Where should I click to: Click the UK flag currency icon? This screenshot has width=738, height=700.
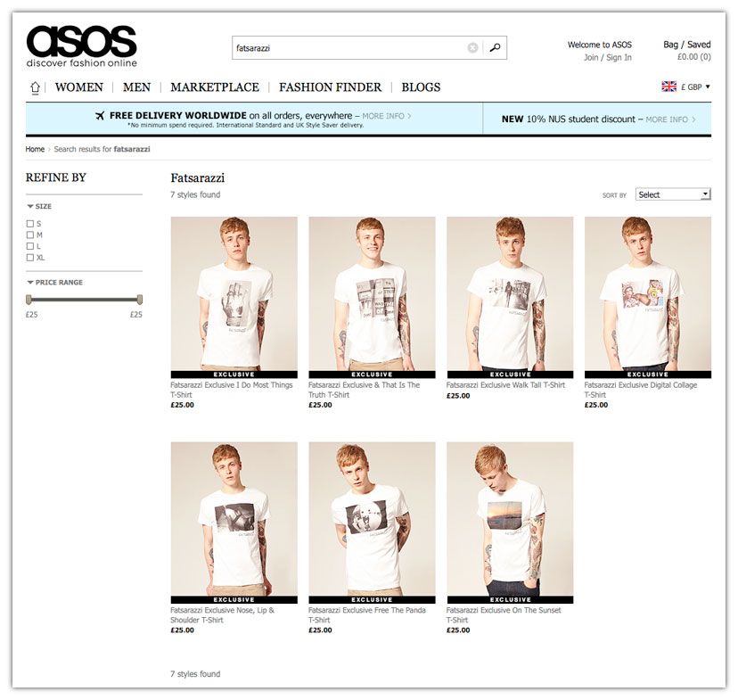coord(668,86)
